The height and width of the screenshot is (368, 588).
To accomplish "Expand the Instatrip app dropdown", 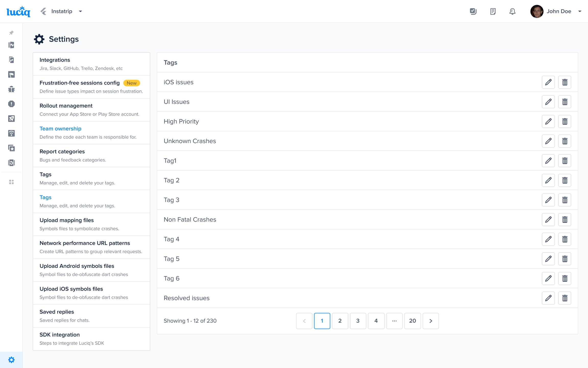I will pyautogui.click(x=80, y=11).
